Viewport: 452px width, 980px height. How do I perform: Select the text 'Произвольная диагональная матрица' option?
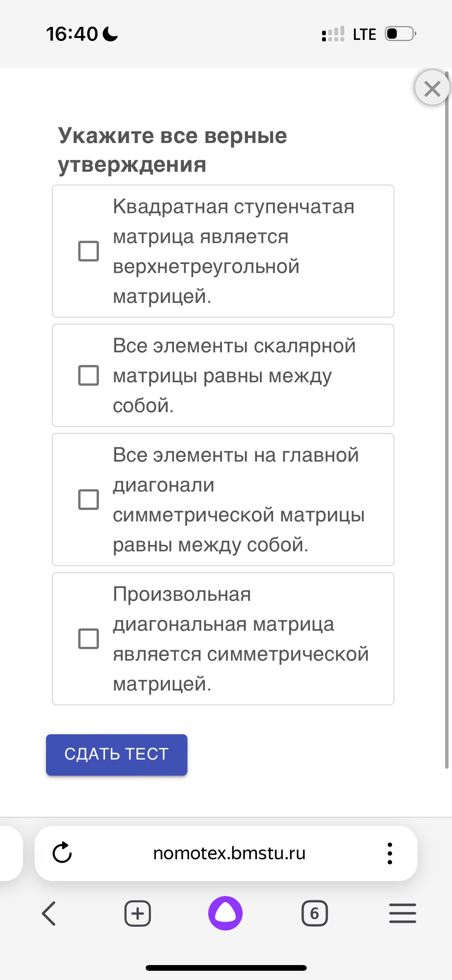pyautogui.click(x=223, y=609)
